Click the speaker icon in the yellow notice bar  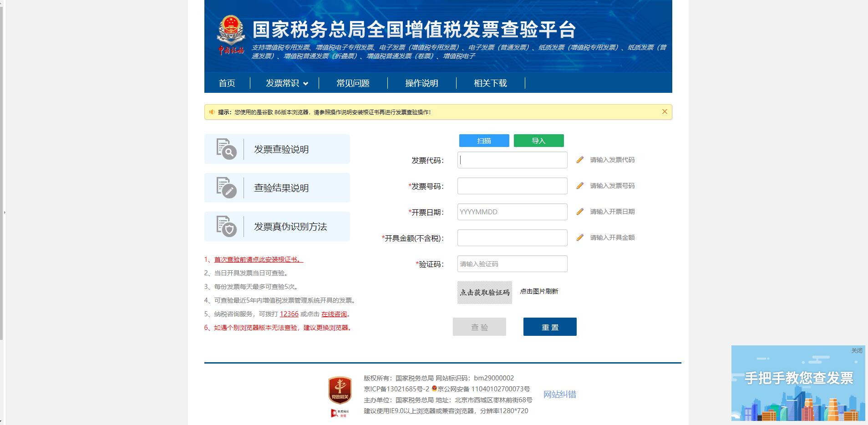(x=212, y=112)
